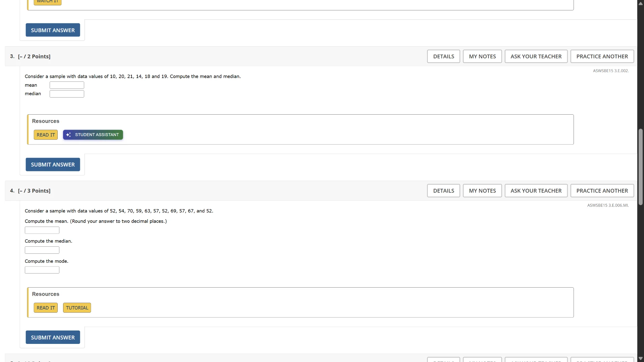Open Tutorial resource for question 4
The image size is (644, 362).
77,308
